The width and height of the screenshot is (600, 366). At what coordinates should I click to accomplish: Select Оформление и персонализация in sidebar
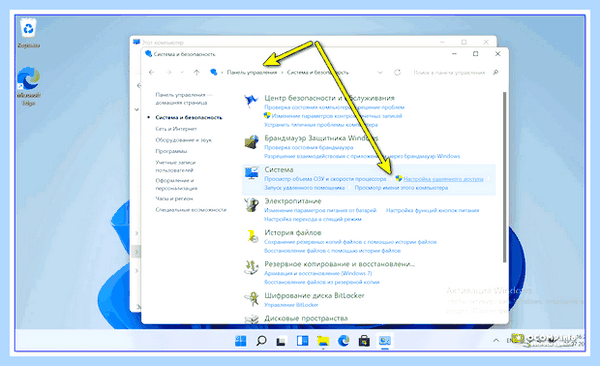tap(176, 184)
